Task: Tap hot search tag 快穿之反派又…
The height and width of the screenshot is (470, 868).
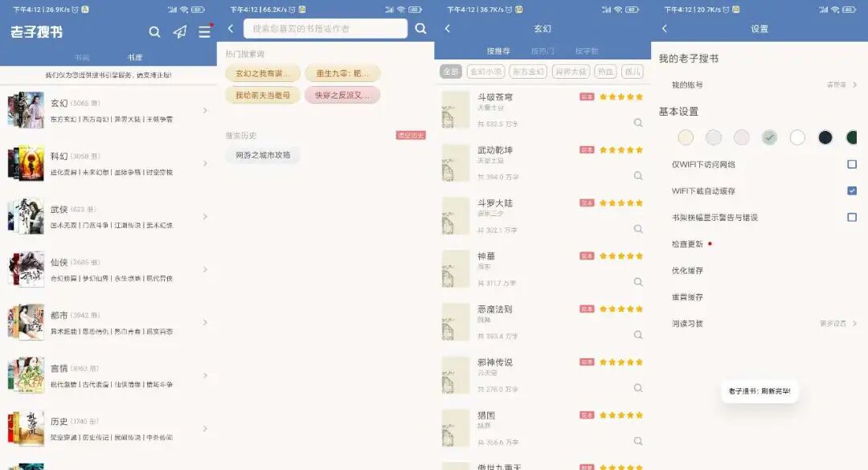Action: click(x=342, y=96)
